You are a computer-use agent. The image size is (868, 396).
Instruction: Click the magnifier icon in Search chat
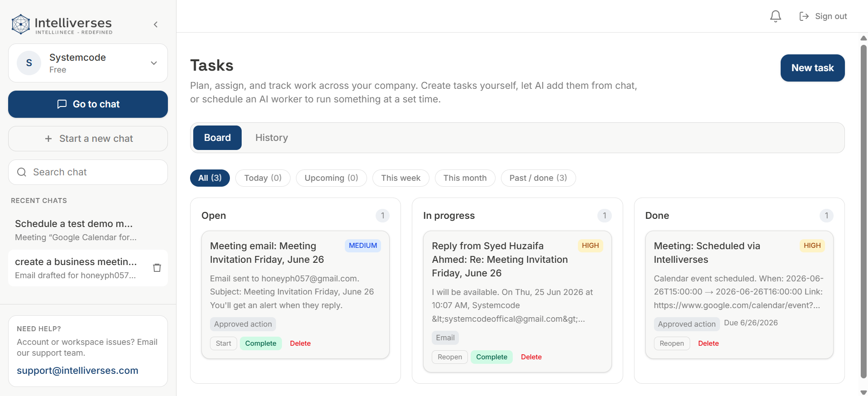point(22,172)
